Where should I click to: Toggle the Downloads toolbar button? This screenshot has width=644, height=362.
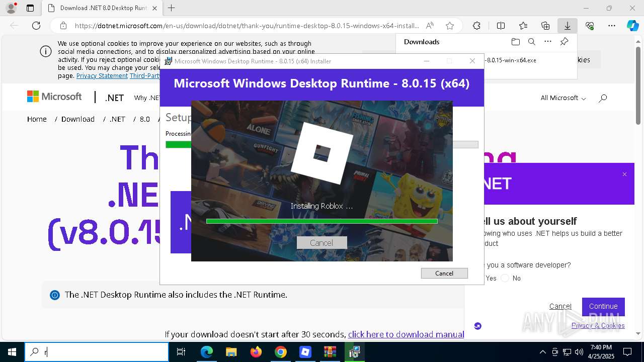tap(567, 26)
